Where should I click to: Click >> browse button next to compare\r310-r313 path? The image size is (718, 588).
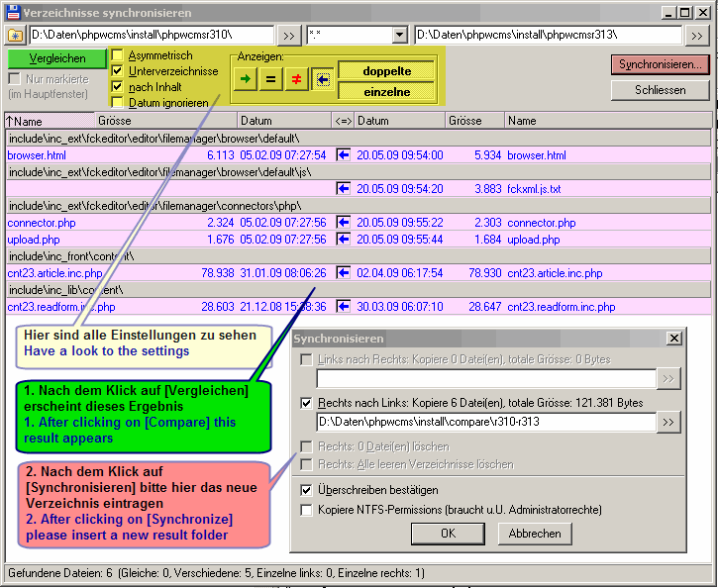669,423
